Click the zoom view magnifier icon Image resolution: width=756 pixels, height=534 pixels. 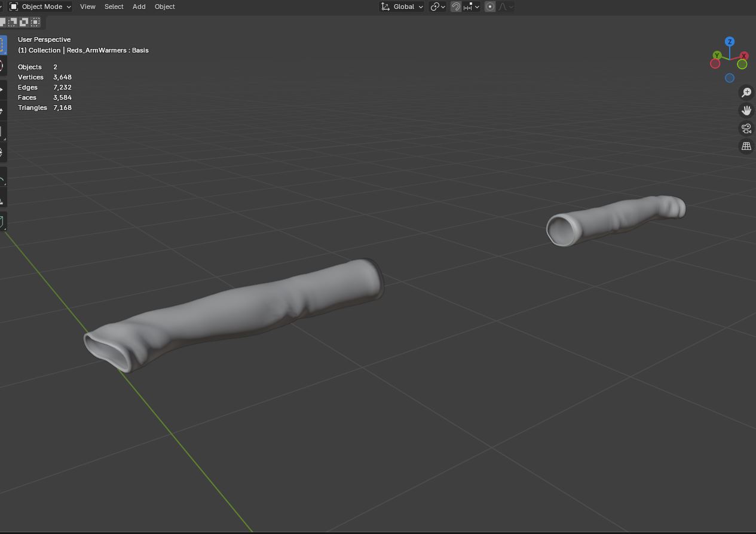[746, 92]
